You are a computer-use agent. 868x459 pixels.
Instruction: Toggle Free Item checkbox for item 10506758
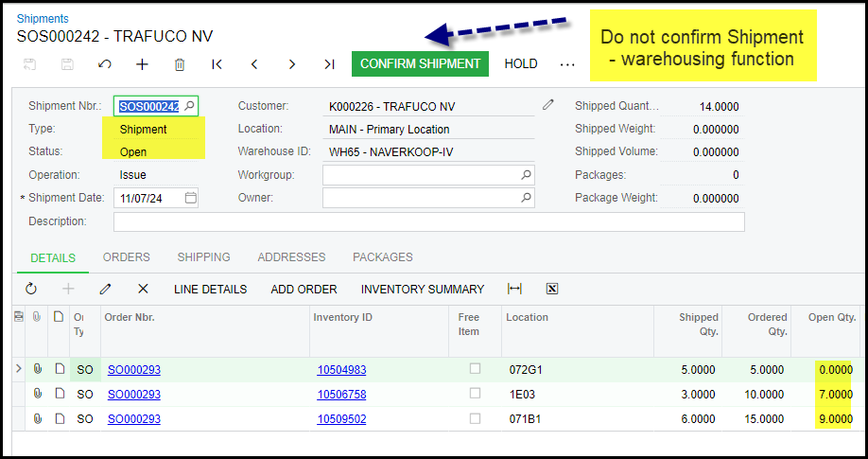pyautogui.click(x=475, y=394)
